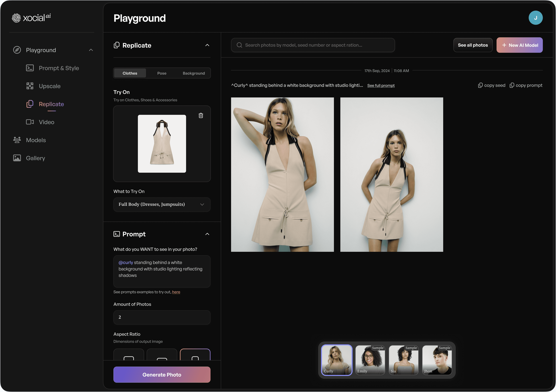This screenshot has height=392, width=556.
Task: Select the first aspect ratio option
Action: pyautogui.click(x=129, y=354)
